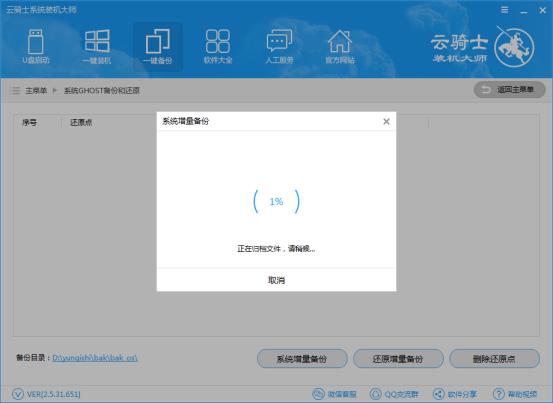The width and height of the screenshot is (553, 403).
Task: Click the 返回主菜单 button
Action: coord(509,90)
